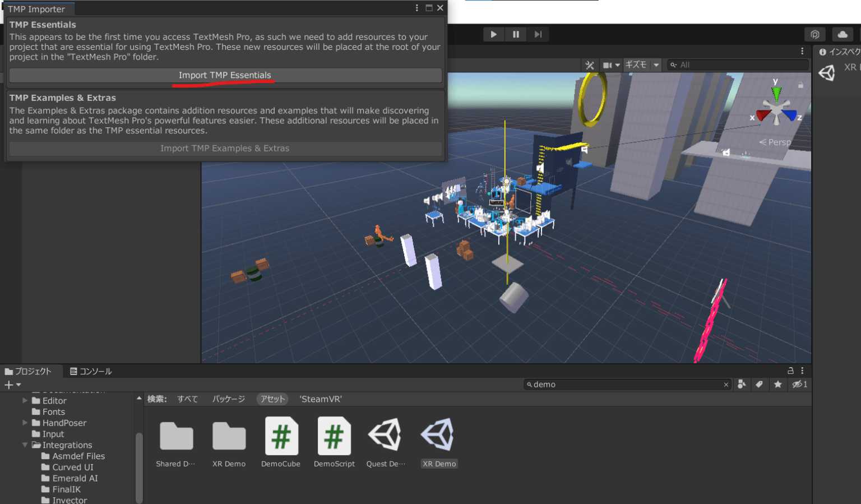Click the save search filter star icon

click(x=777, y=384)
